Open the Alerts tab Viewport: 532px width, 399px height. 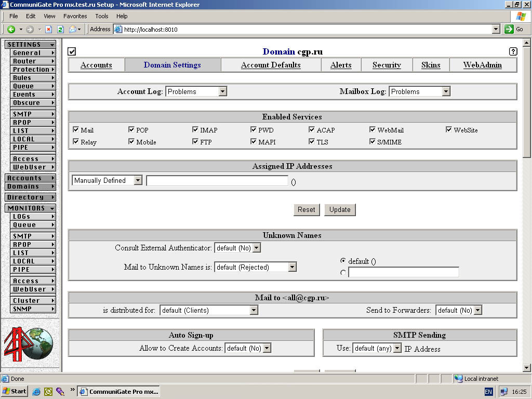pyautogui.click(x=341, y=65)
